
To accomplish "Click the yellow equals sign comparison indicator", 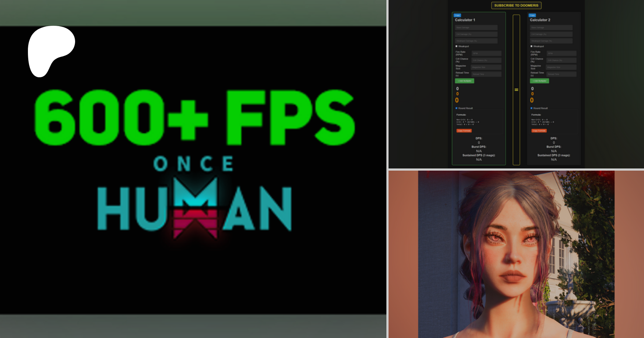I will click(516, 90).
